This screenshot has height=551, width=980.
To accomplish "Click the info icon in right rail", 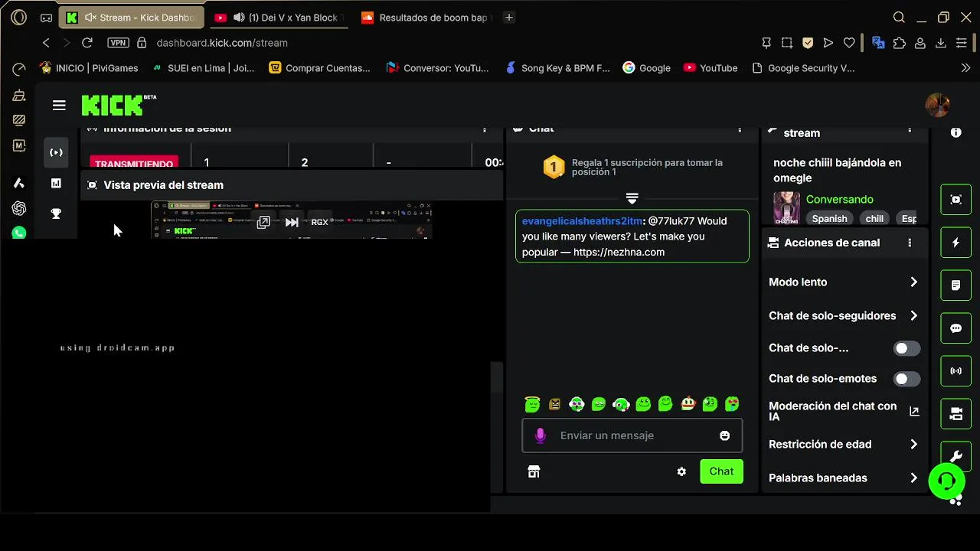I will point(955,132).
